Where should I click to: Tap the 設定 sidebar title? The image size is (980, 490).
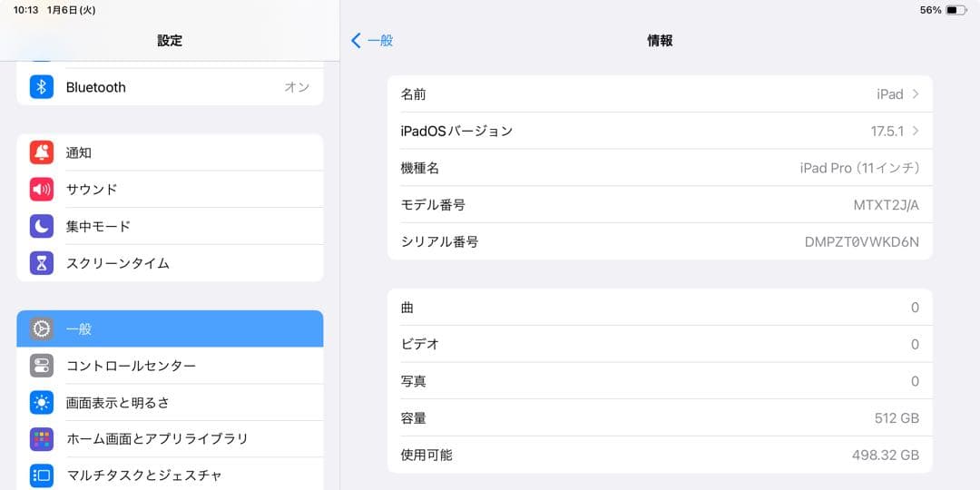(x=170, y=41)
